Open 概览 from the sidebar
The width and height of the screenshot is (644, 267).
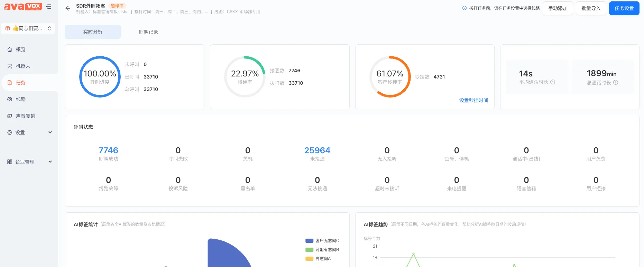pos(21,49)
